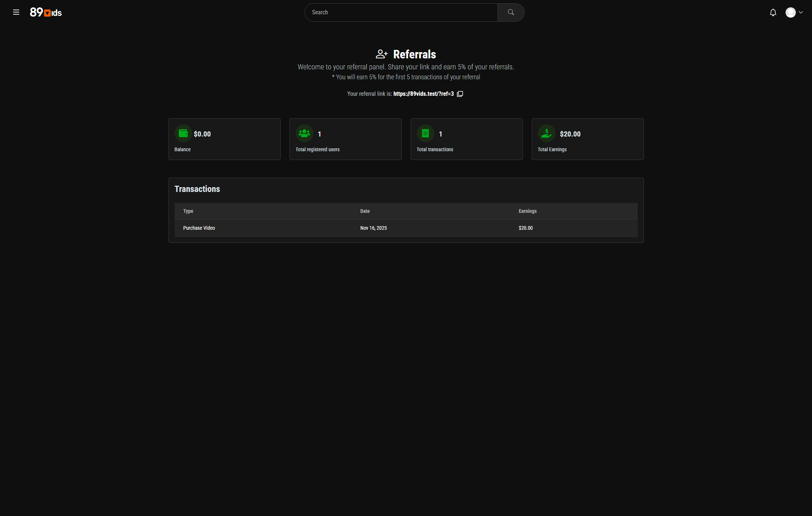Image resolution: width=812 pixels, height=516 pixels.
Task: Click the green wallet Balance icon
Action: point(183,134)
